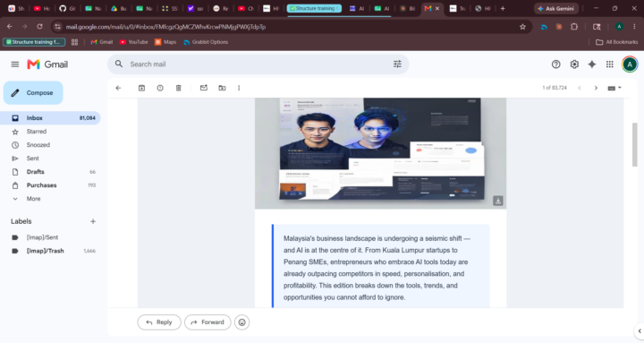Click the Gemini sparkle icon in Gmail header
644x343 pixels.
(592, 64)
